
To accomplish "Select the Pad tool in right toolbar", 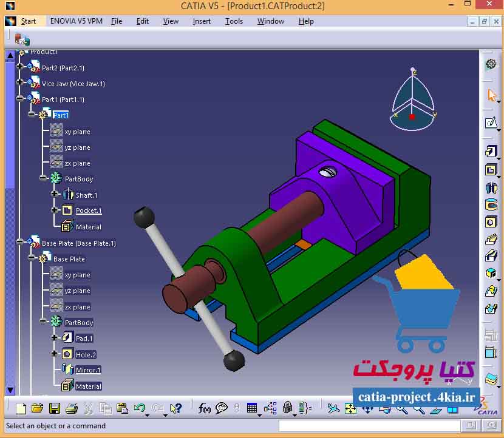I will (491, 151).
